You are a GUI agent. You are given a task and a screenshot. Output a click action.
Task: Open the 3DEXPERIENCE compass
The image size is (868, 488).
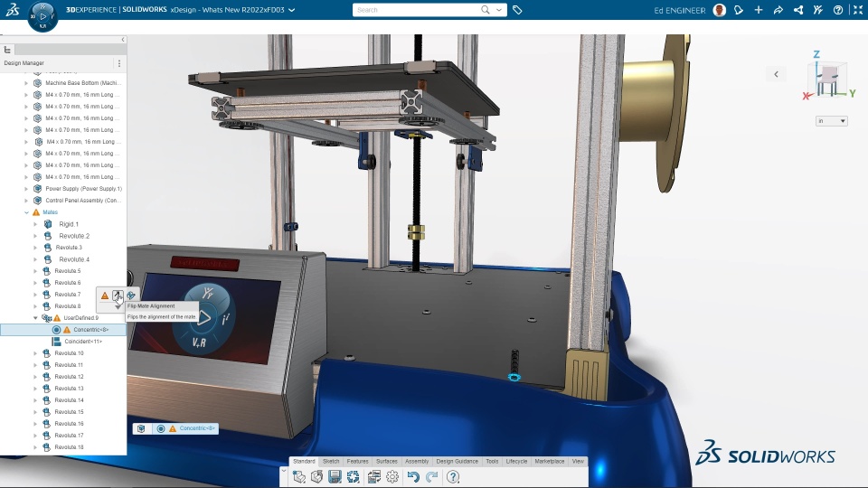(x=42, y=16)
